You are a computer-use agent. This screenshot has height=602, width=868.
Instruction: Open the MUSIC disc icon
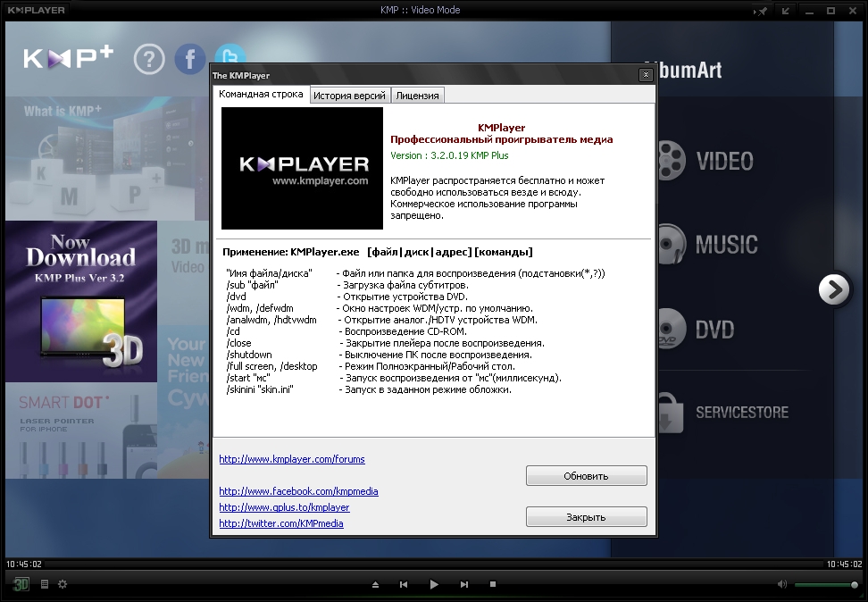click(x=672, y=244)
